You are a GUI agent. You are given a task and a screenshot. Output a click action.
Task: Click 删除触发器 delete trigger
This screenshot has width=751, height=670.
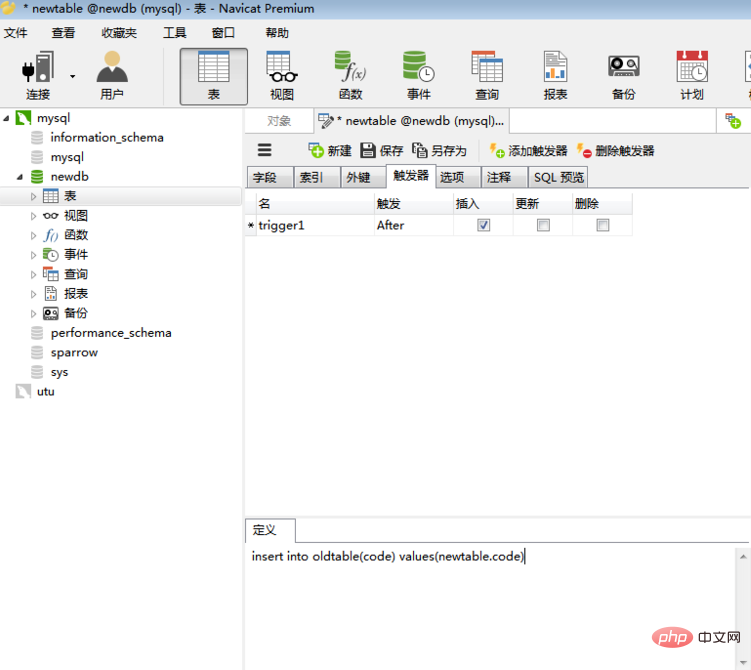click(x=615, y=150)
